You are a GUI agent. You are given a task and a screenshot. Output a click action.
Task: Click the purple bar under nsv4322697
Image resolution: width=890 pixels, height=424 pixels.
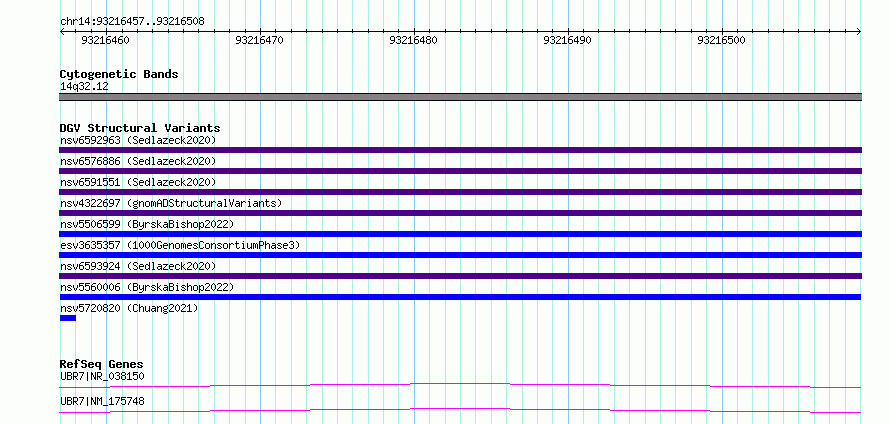(x=460, y=213)
